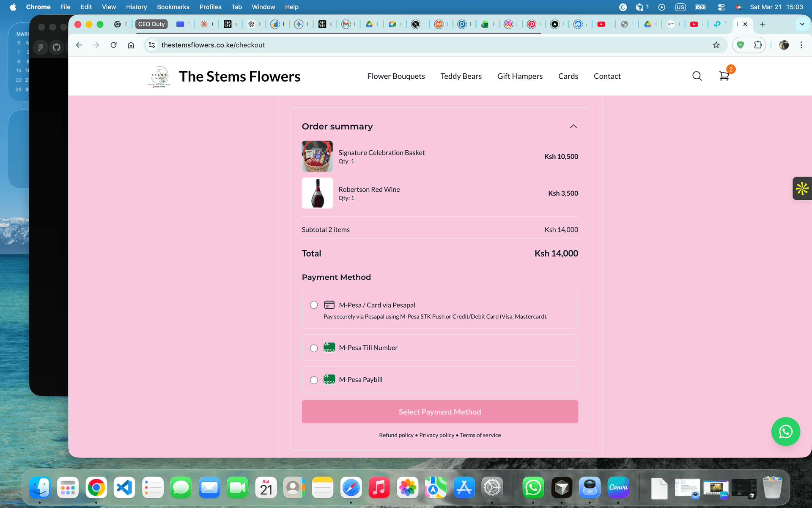Open the Cards navigation item
This screenshot has height=508, width=812.
point(568,76)
